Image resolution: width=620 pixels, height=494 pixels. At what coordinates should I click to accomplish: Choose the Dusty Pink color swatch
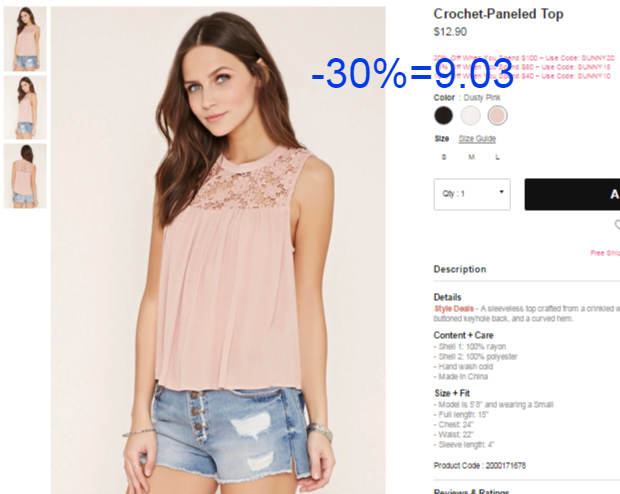[497, 115]
